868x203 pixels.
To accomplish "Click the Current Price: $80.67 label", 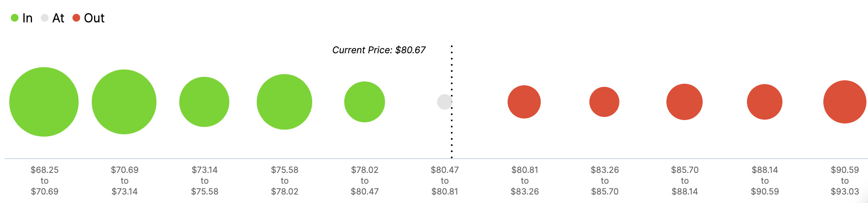I will point(379,50).
